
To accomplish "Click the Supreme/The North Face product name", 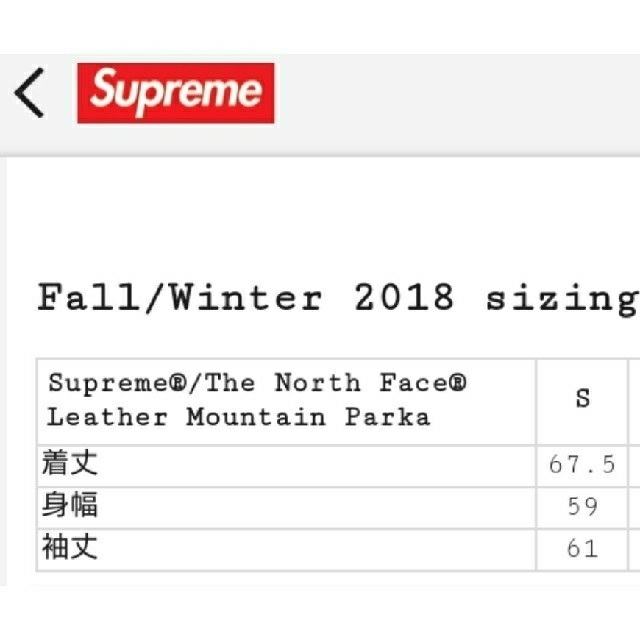I will point(257,384).
